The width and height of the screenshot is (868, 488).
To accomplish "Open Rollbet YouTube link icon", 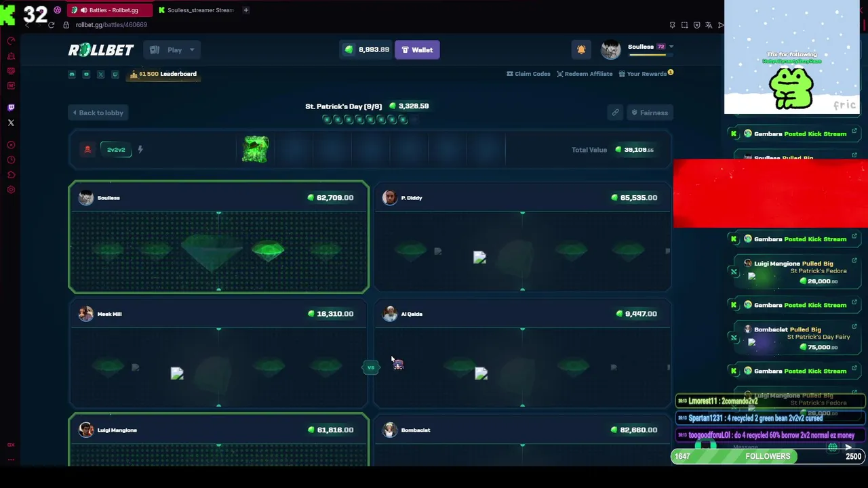I will tap(86, 74).
